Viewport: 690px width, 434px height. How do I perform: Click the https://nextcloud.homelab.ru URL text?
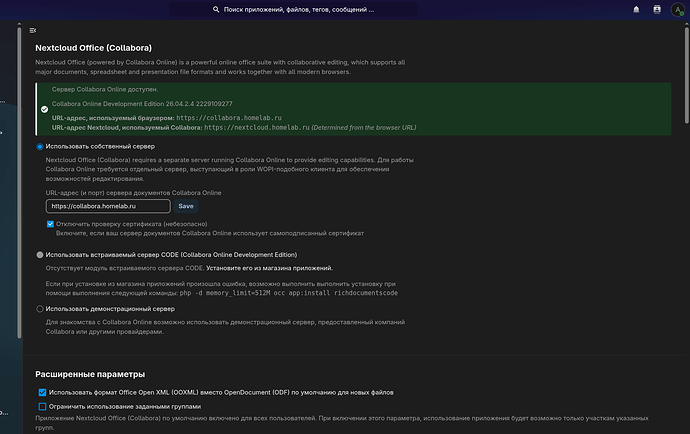tap(257, 128)
